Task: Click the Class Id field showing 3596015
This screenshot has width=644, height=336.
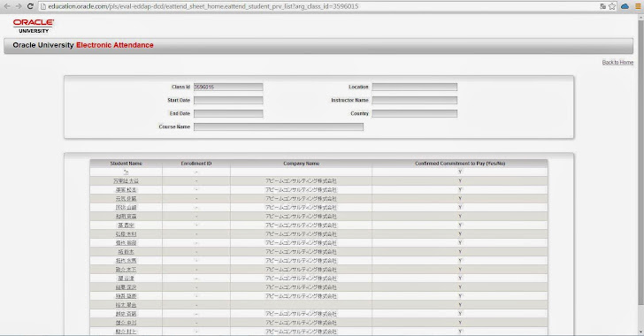Action: [x=228, y=87]
